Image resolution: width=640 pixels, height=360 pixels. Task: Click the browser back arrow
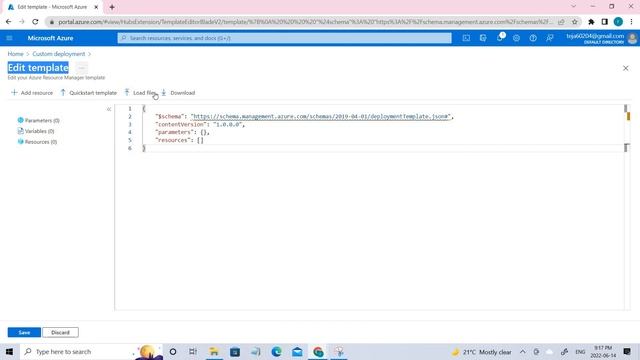(x=9, y=22)
